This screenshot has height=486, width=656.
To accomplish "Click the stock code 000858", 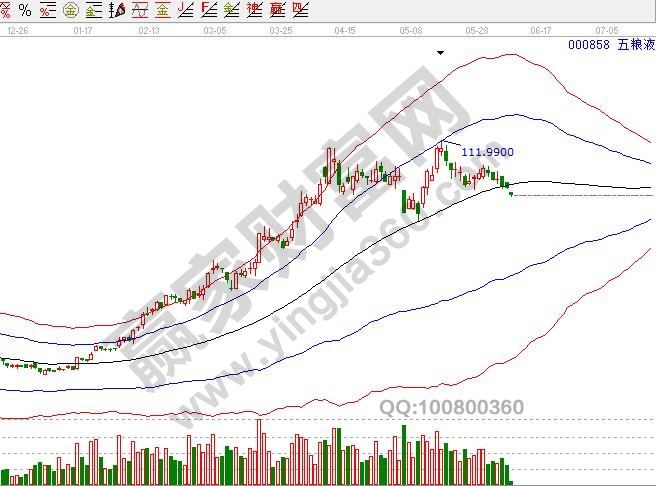I will point(587,44).
